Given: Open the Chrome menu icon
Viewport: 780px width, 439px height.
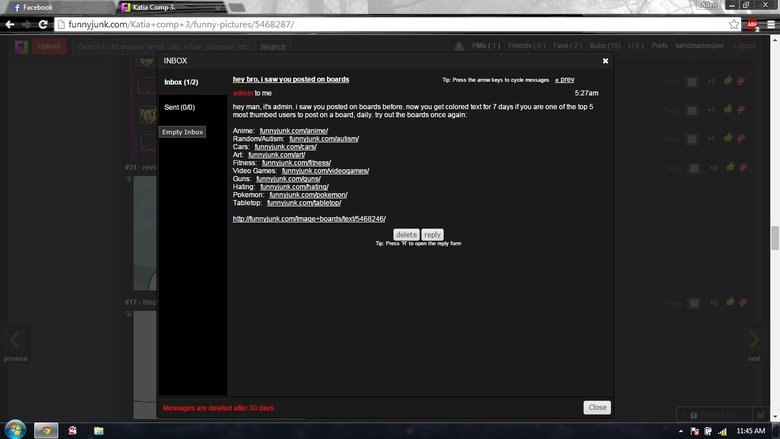Looking at the screenshot, I should 767,23.
